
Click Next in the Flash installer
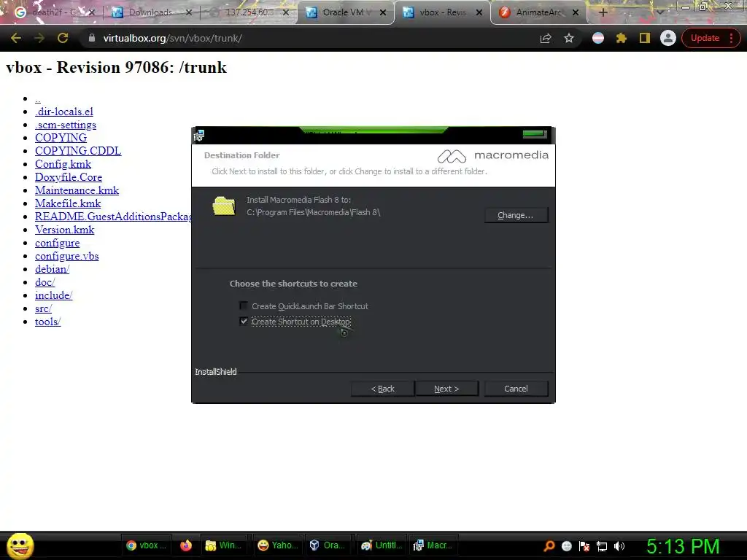(x=446, y=389)
